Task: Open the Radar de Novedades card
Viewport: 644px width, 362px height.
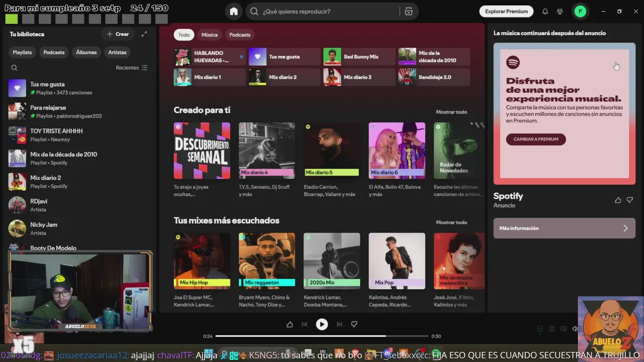Action: tap(458, 160)
